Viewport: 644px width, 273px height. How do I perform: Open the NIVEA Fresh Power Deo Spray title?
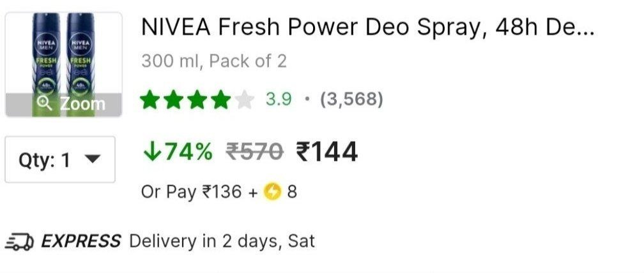click(x=367, y=28)
